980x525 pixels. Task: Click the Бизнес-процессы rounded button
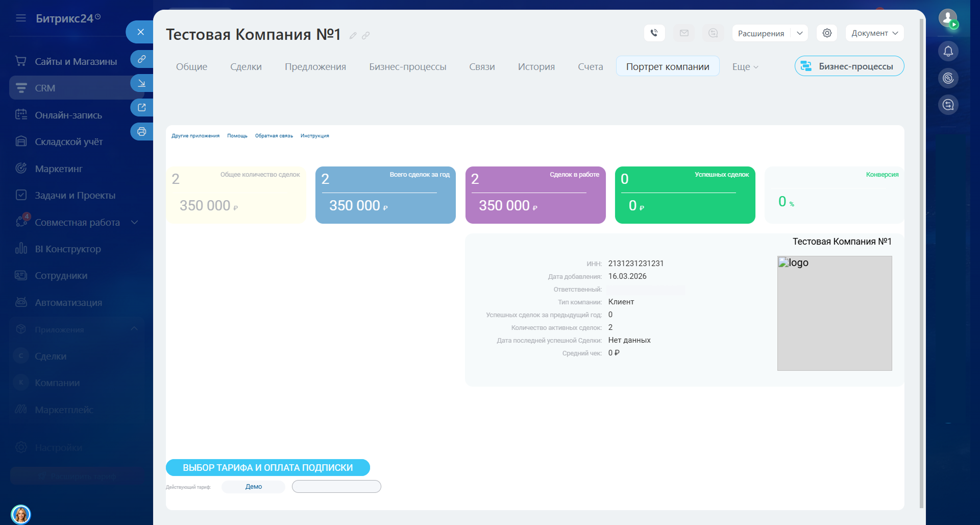[x=849, y=66]
